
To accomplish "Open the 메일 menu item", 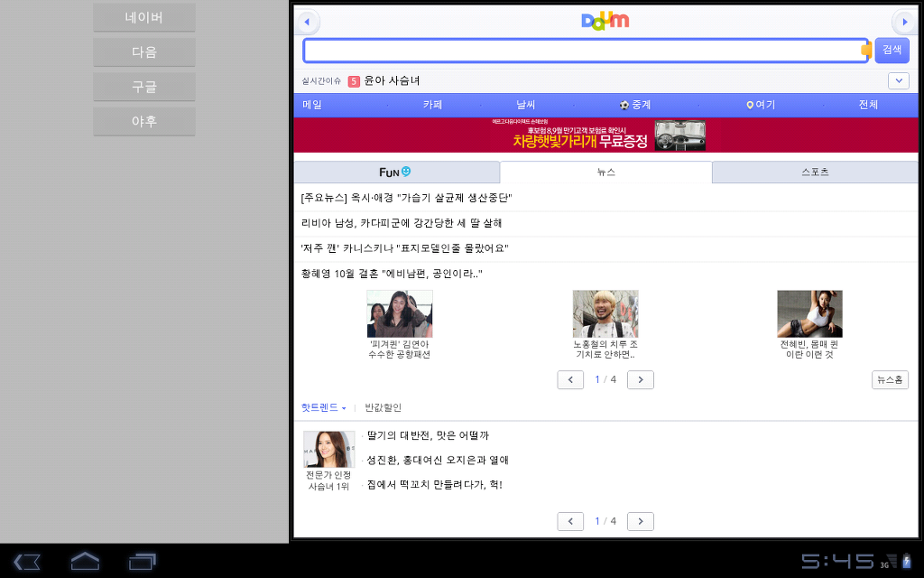I will tap(312, 105).
